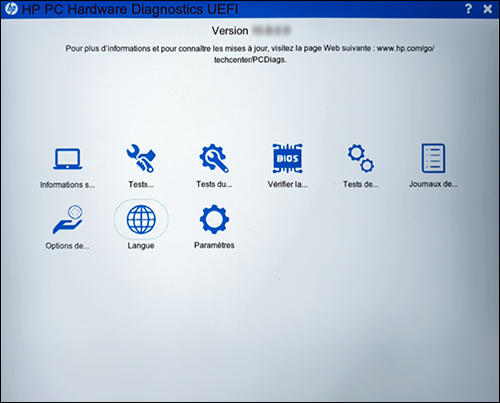Screen dimensions: 500x403
Task: Click the HP logo in title bar
Action: tap(11, 9)
